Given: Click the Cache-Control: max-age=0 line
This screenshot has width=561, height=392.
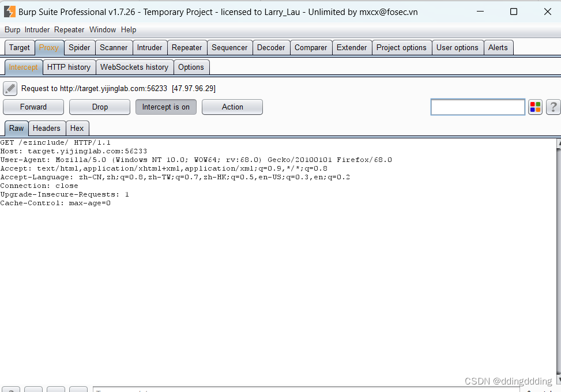Looking at the screenshot, I should point(55,203).
